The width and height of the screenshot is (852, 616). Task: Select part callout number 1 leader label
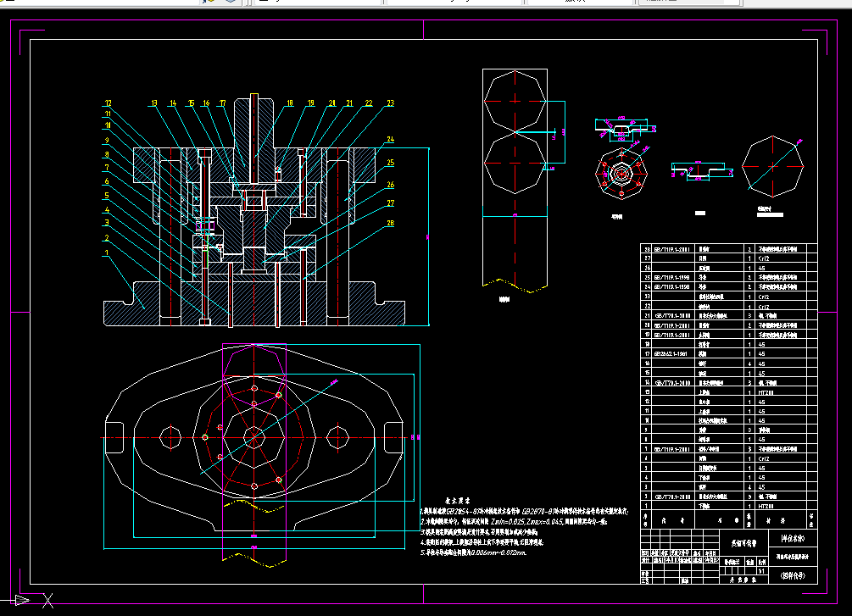[x=107, y=253]
